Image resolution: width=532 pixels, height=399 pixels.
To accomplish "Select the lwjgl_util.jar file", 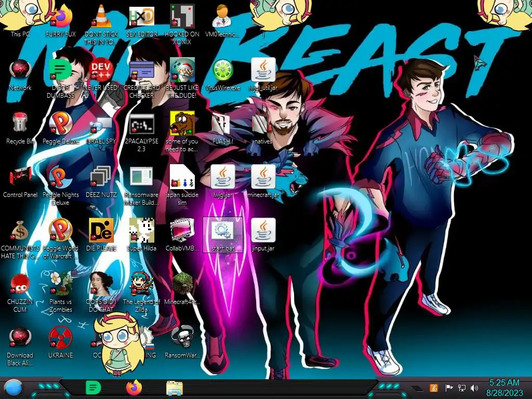I will point(263,73).
